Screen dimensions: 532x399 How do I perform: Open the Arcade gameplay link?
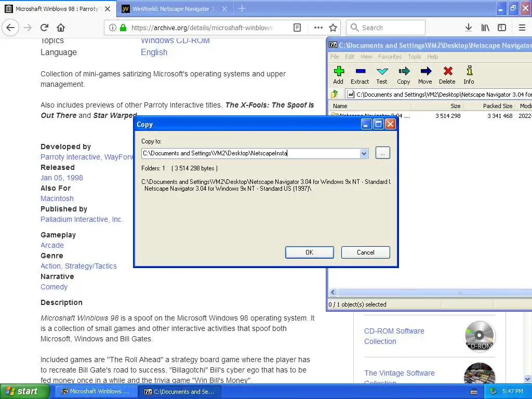click(52, 245)
